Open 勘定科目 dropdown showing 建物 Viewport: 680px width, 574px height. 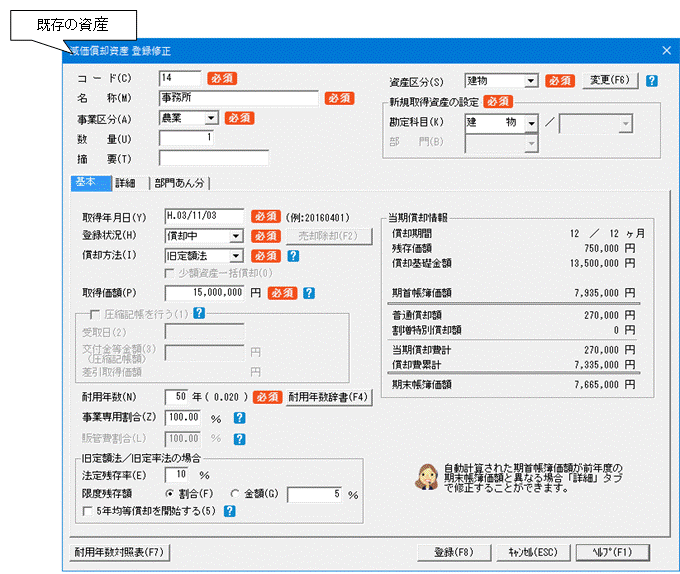click(532, 124)
